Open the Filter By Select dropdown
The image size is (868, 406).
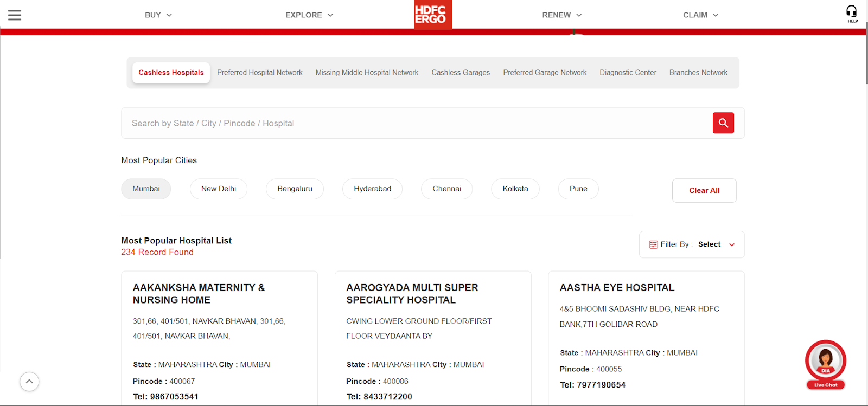coord(716,244)
